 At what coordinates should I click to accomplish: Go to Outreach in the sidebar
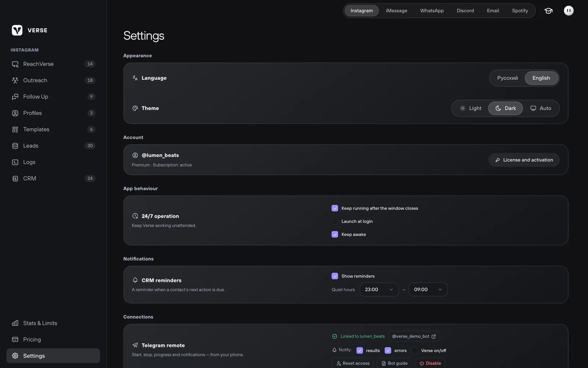[x=53, y=80]
